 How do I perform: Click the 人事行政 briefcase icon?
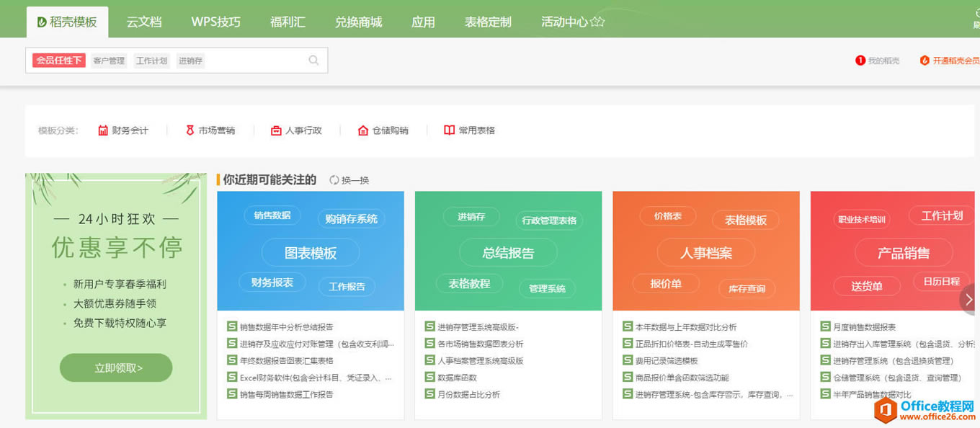tap(276, 130)
